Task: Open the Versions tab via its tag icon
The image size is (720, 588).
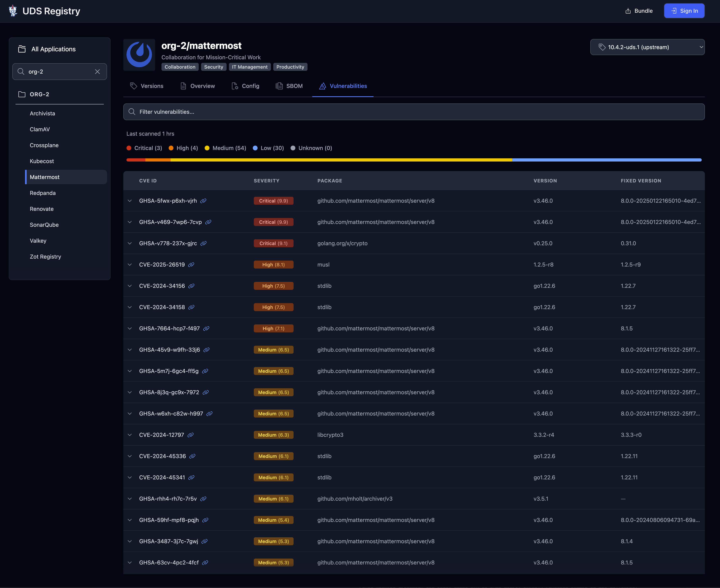Action: 133,86
